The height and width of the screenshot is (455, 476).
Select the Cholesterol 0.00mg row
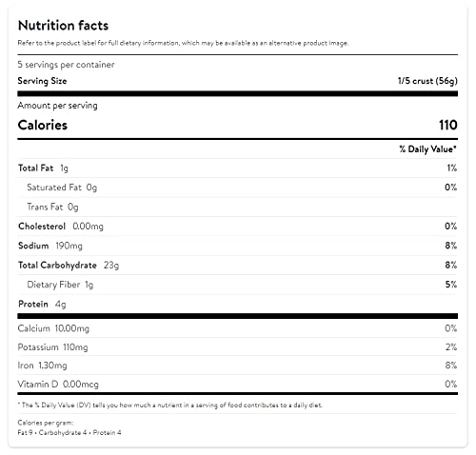click(238, 227)
